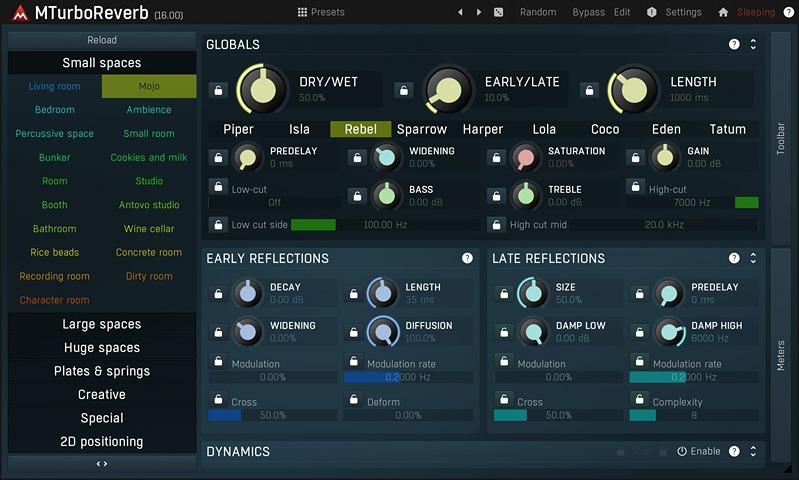Screen dimensions: 799x480
Task: Expand Large spaces preset category
Action: [102, 324]
